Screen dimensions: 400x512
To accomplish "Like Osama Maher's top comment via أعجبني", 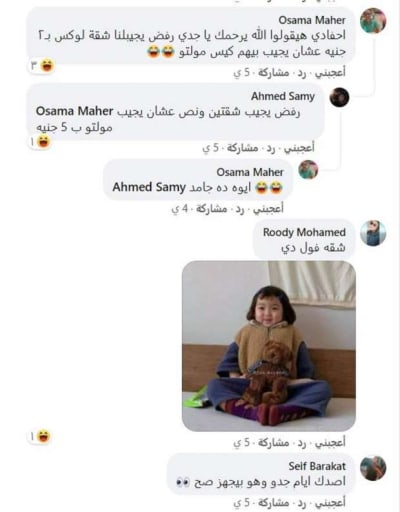I will pos(330,72).
